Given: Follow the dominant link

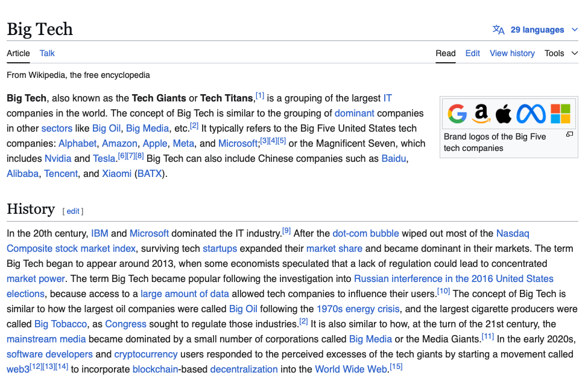Looking at the screenshot, I should (355, 114).
